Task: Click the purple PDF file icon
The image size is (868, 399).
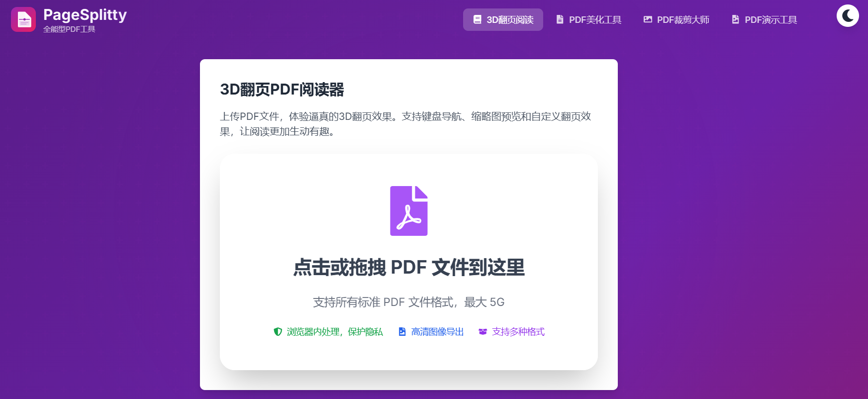Action: (409, 211)
